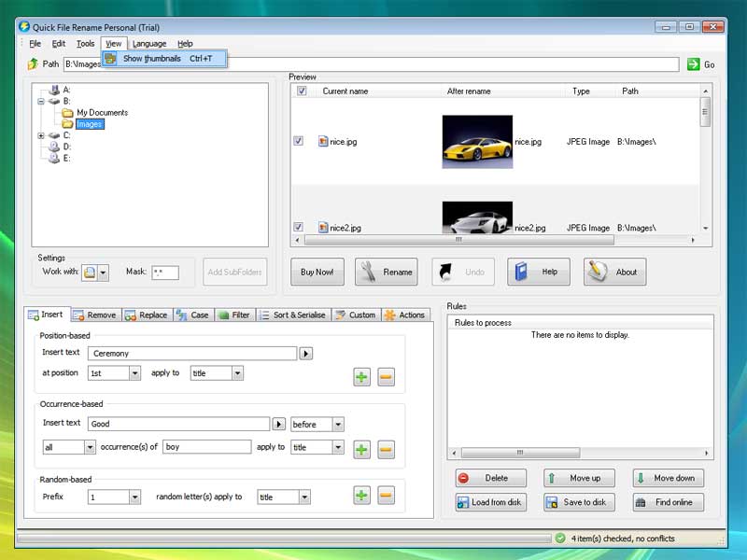This screenshot has width=747, height=560.
Task: Click the Insert text field containing Ceremony
Action: 192,354
